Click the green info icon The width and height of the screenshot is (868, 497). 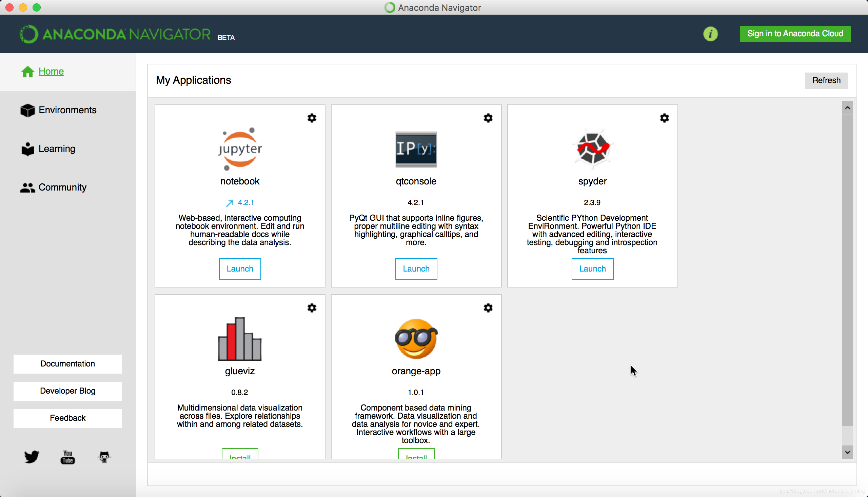pyautogui.click(x=710, y=34)
